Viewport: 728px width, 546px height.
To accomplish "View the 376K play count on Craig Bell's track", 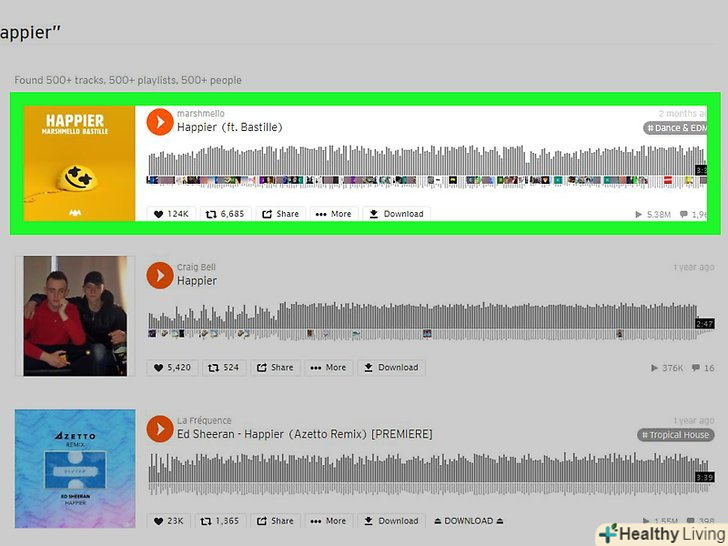I will (667, 368).
